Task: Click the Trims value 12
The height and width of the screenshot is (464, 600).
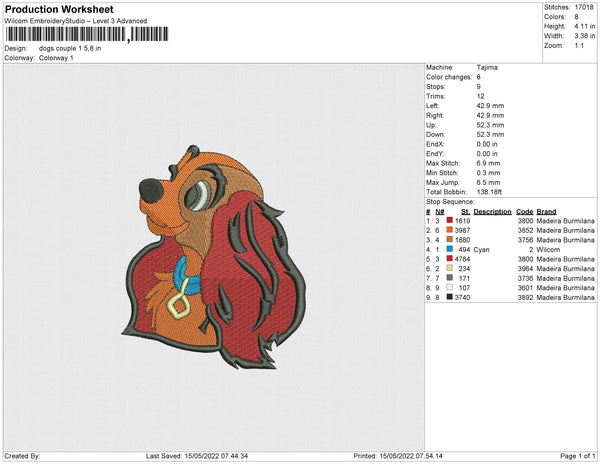Action: (480, 96)
